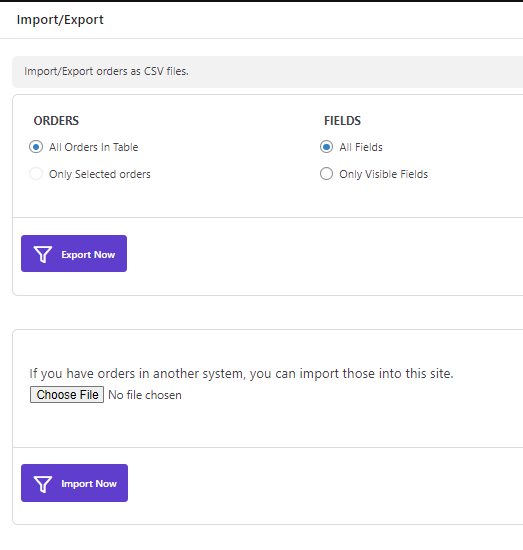523x550 pixels.
Task: Click the Export Now button
Action: (74, 254)
